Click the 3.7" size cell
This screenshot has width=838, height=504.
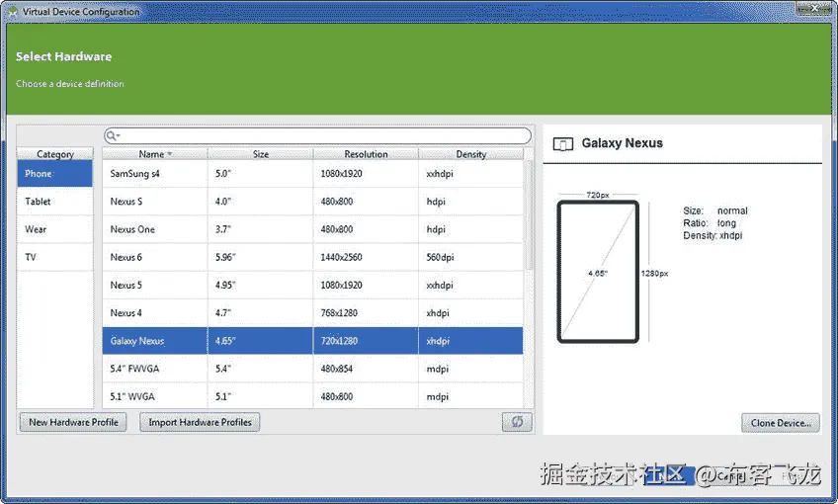(260, 229)
